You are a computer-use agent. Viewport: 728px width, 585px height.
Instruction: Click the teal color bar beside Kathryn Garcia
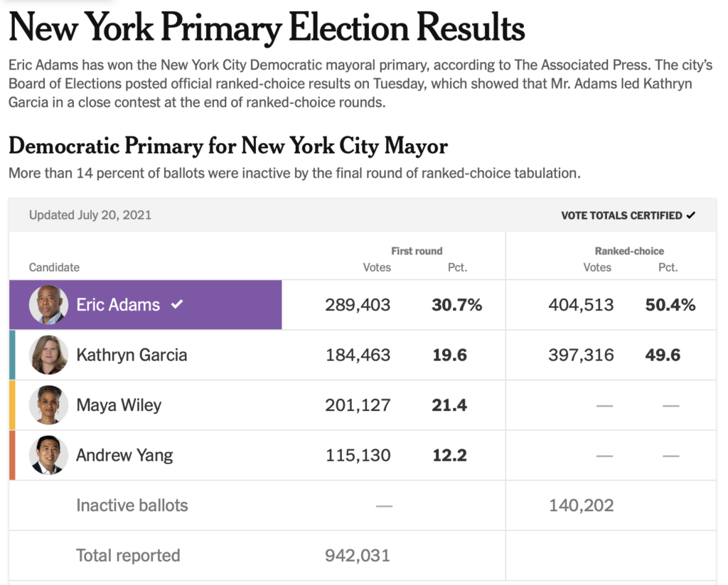pos(12,355)
